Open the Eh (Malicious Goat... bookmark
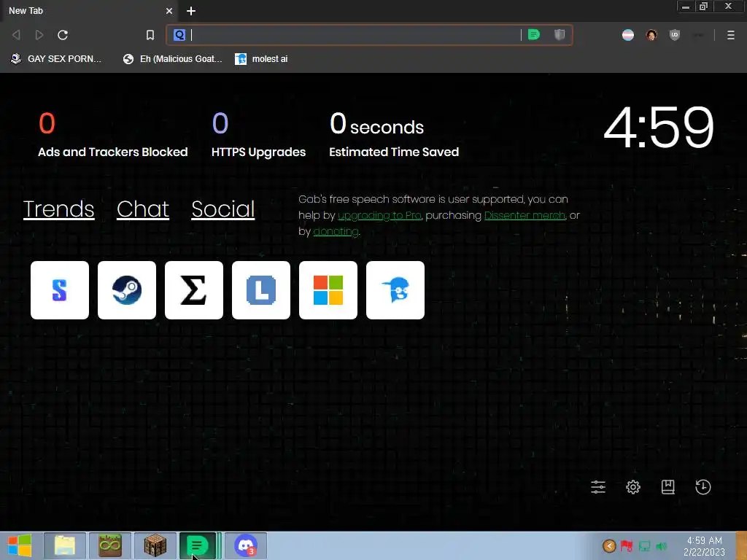 (x=172, y=59)
